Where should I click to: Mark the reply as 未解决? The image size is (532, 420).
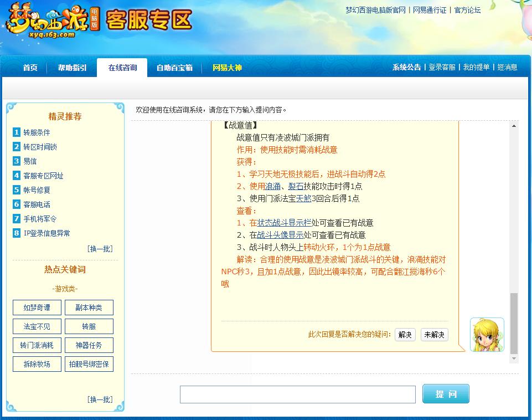tap(434, 335)
